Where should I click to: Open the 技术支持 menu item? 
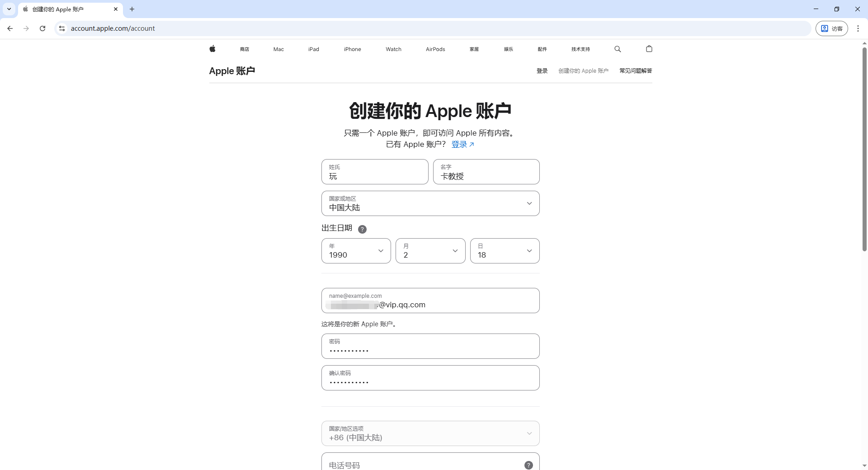click(580, 49)
